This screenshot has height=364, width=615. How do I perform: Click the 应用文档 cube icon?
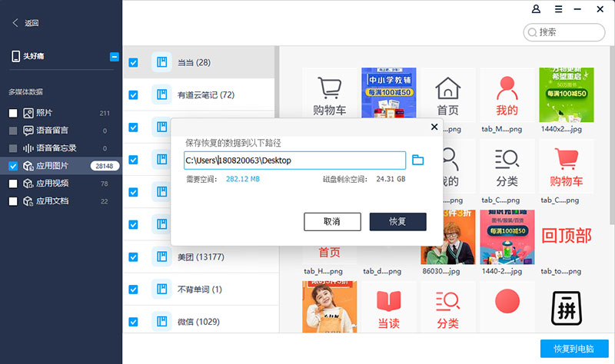pos(28,201)
